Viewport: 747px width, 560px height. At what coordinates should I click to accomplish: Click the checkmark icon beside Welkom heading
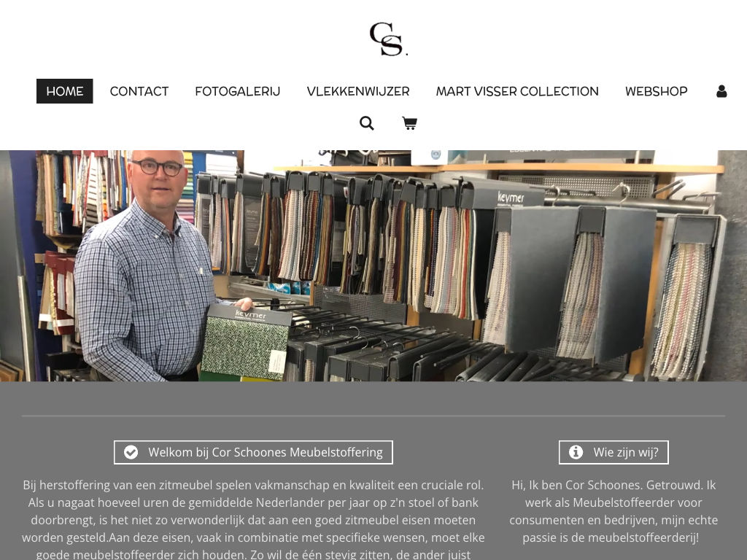[131, 452]
